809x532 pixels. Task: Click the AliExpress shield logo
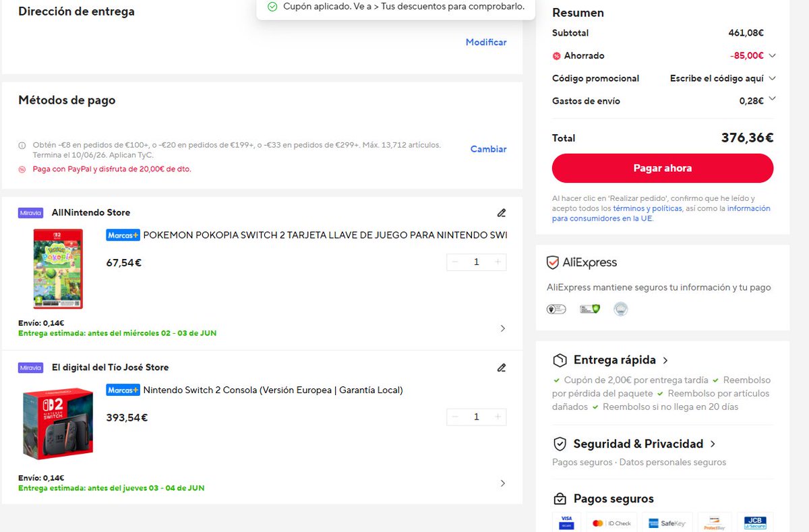click(x=553, y=263)
